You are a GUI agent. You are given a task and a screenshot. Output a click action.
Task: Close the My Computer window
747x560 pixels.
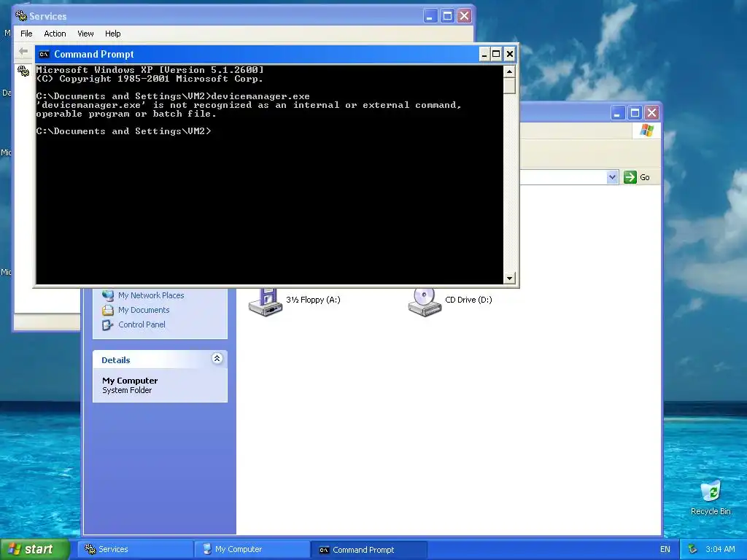click(x=651, y=113)
